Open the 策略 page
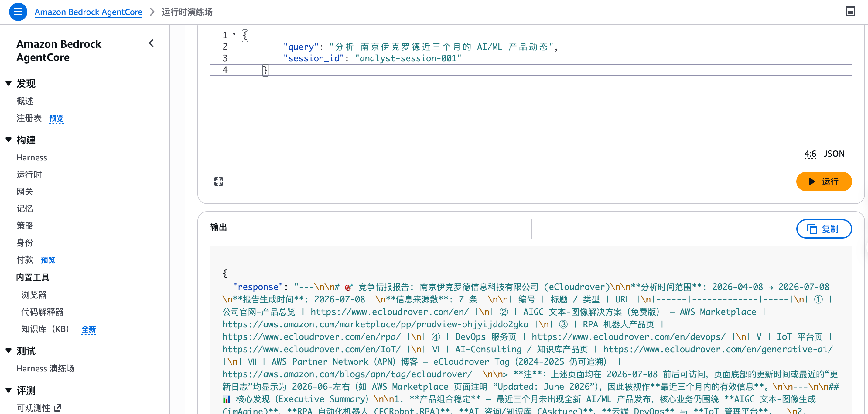The height and width of the screenshot is (414, 868). [25, 225]
